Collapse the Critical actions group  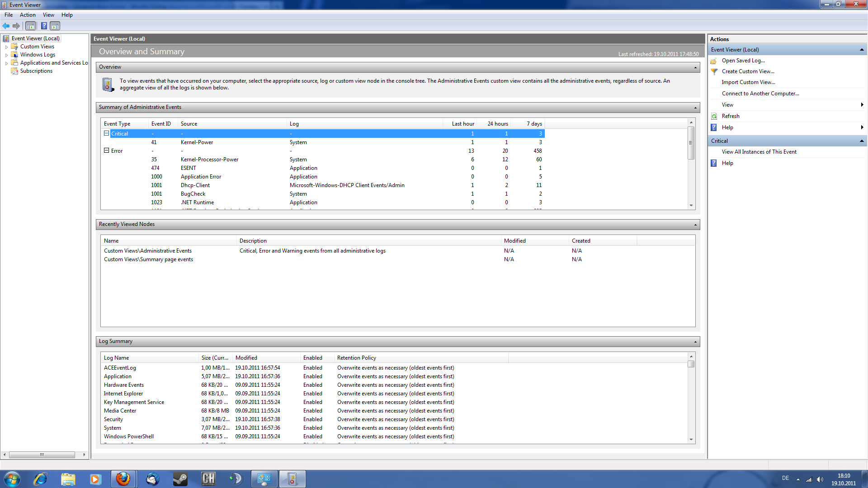point(862,141)
